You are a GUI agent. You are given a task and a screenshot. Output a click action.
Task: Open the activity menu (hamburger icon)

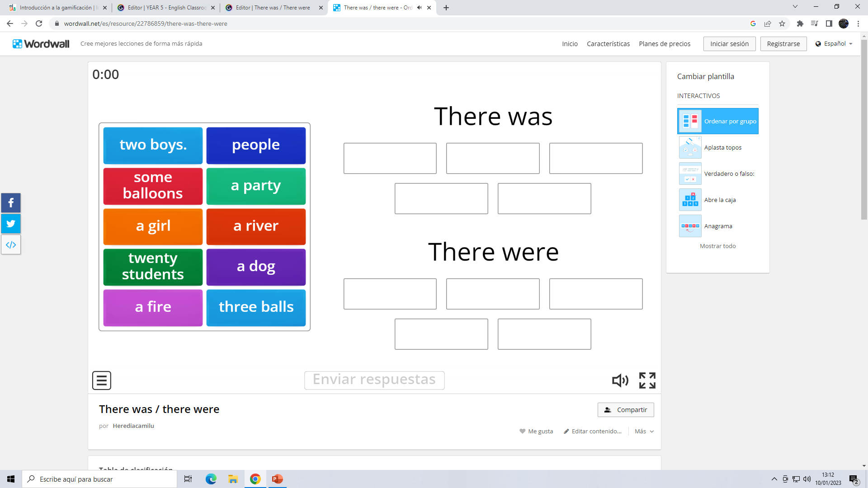pos(101,380)
